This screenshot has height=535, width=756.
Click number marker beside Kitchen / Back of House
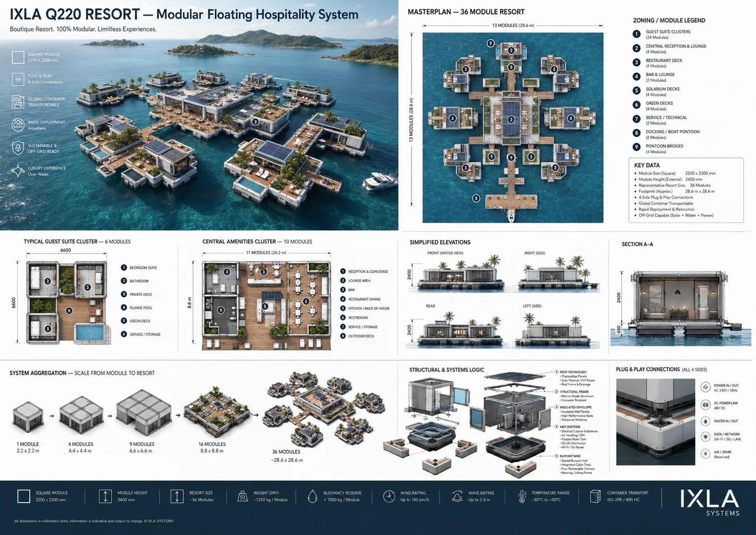(343, 308)
